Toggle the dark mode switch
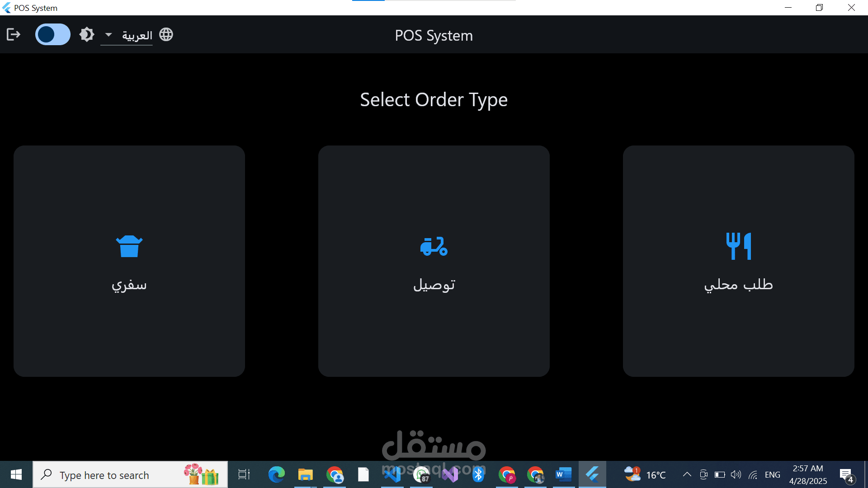 click(52, 34)
